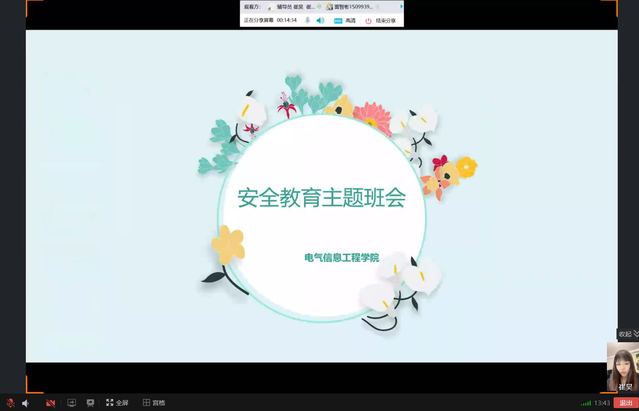The height and width of the screenshot is (411, 639).
Task: Click the 电气信息工程学院 subtitle text
Action: click(341, 257)
